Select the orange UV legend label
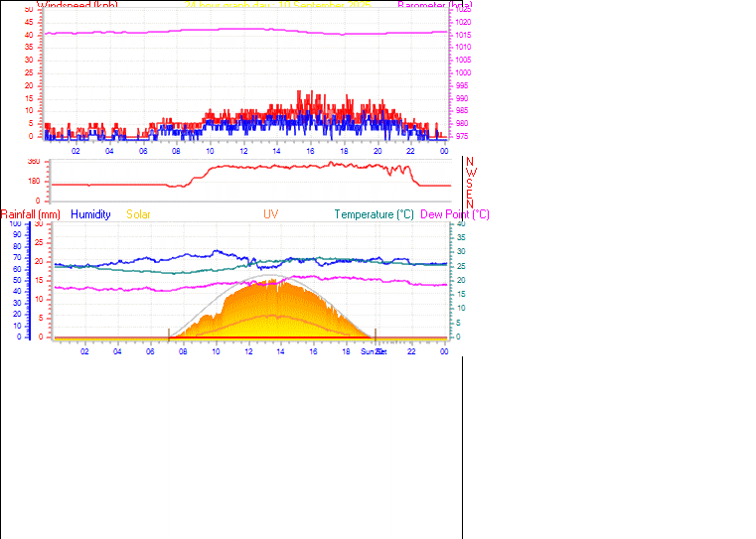The image size is (756, 539). (x=270, y=214)
